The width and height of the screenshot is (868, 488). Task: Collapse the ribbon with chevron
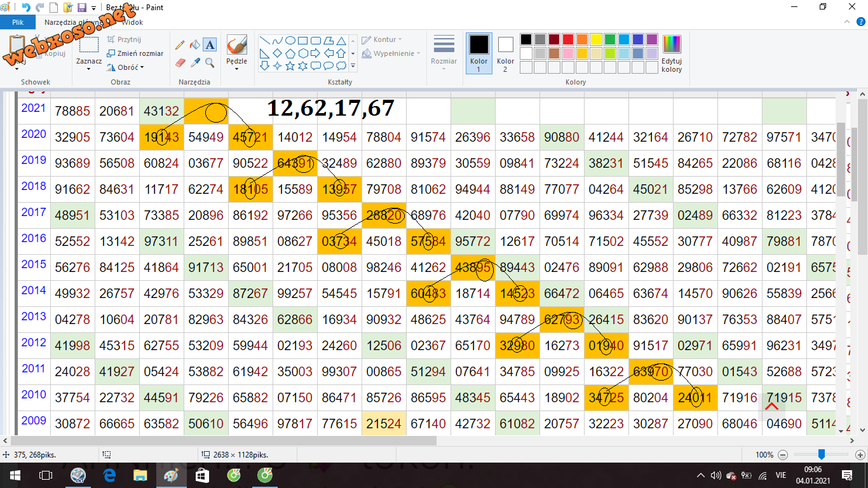tap(848, 22)
